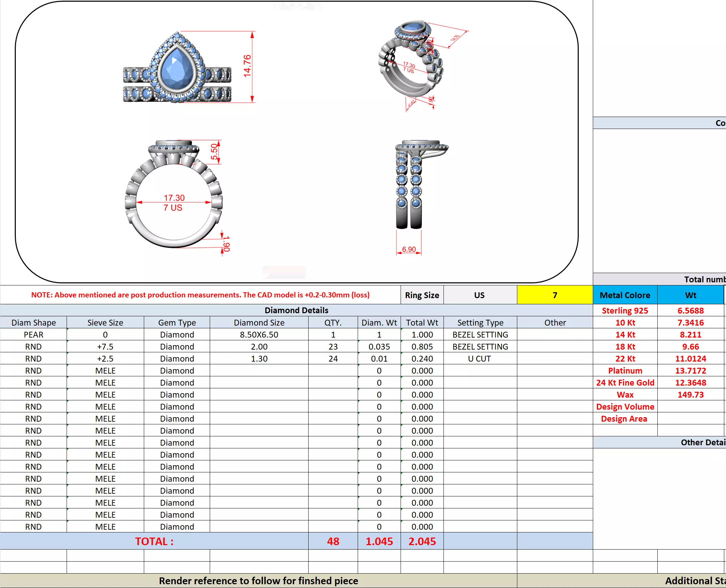Select the Design Volume label cell
The width and height of the screenshot is (726, 588).
tap(625, 407)
